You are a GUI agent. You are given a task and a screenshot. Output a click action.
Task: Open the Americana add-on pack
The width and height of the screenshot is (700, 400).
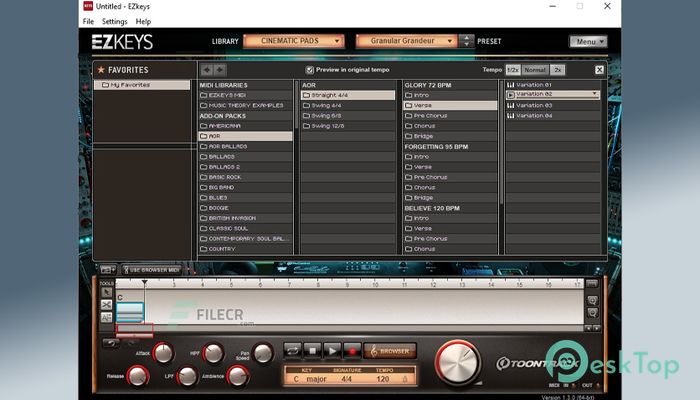tap(246, 126)
